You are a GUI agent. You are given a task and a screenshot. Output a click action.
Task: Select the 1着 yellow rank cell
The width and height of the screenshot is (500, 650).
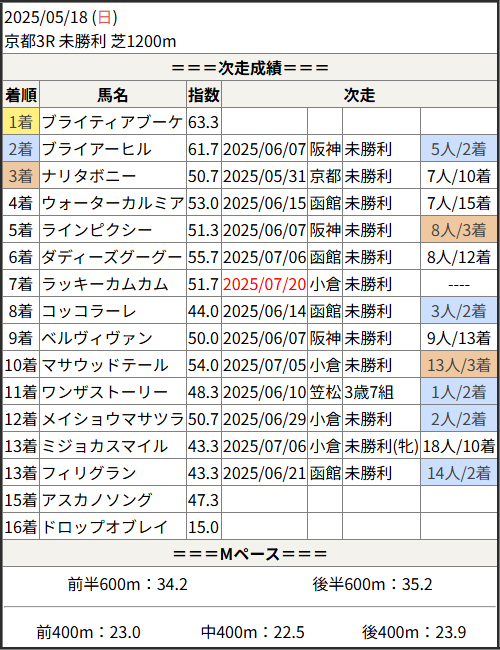[21, 122]
